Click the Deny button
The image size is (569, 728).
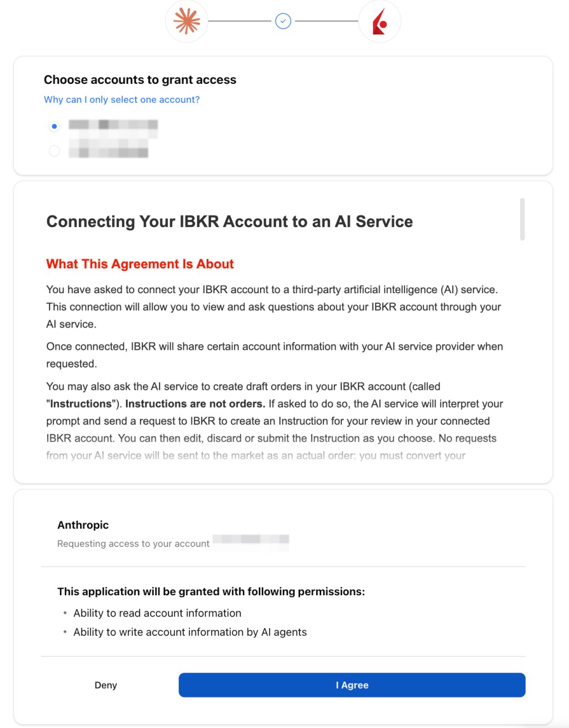[x=106, y=685]
